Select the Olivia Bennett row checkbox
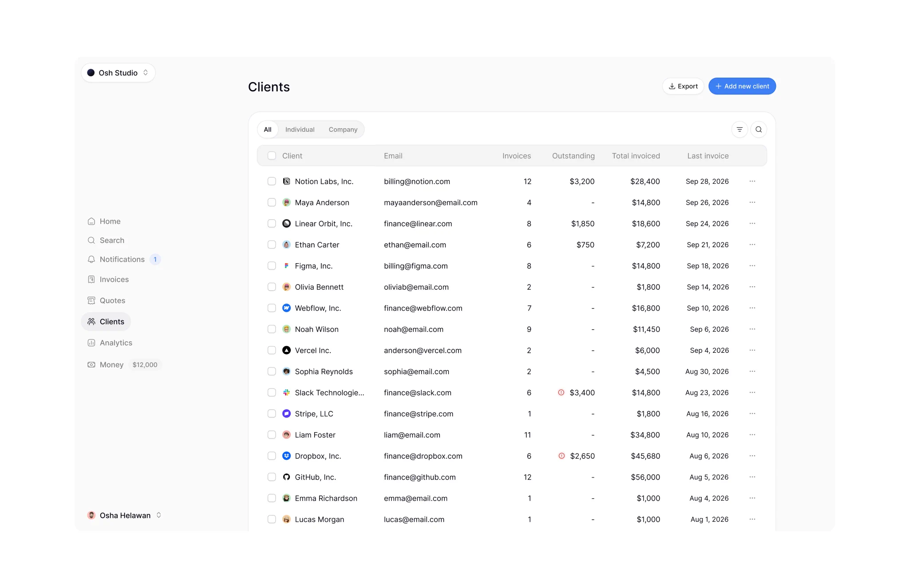The height and width of the screenshot is (588, 909). (272, 287)
